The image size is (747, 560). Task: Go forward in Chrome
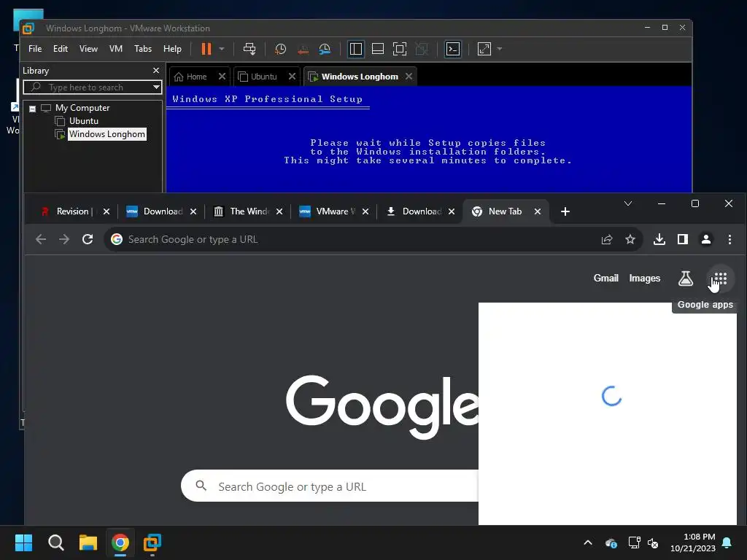point(64,239)
